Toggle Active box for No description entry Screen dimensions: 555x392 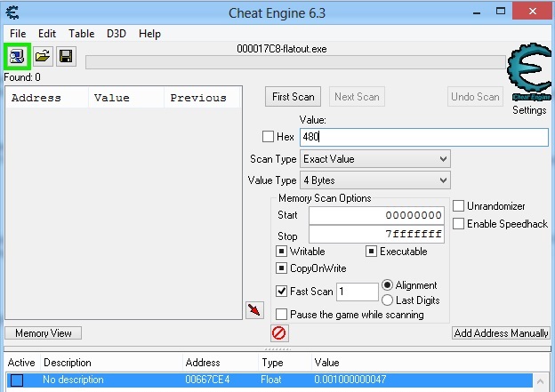pos(17,380)
